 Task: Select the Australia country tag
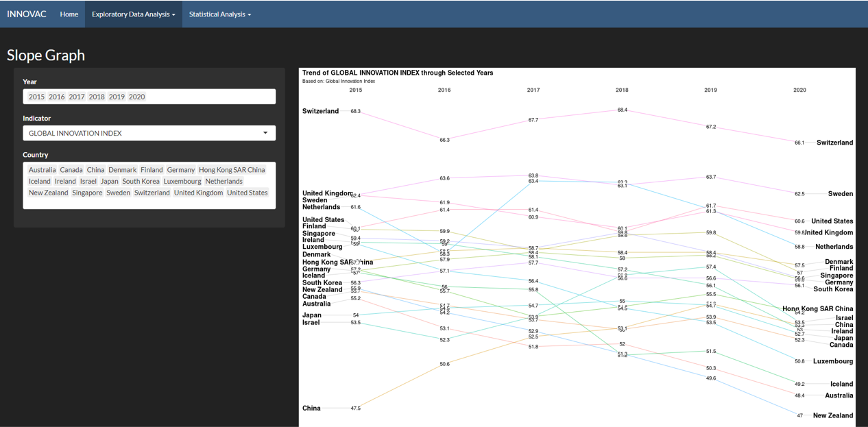(42, 170)
